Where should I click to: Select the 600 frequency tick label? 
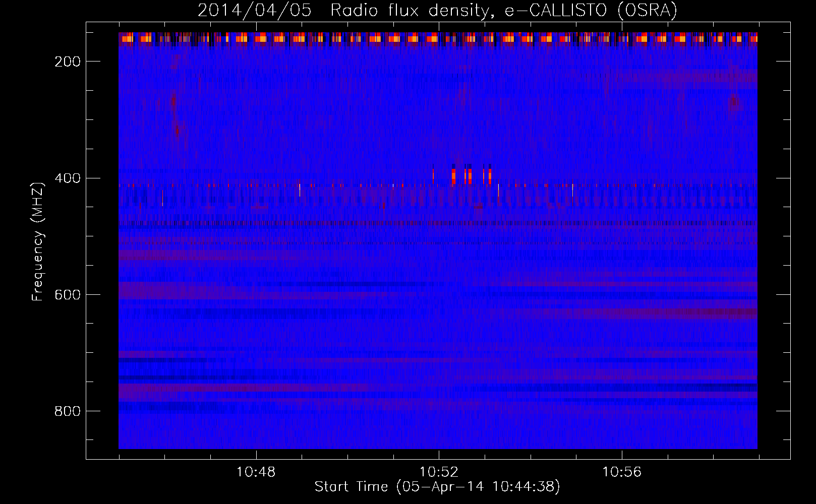click(68, 295)
